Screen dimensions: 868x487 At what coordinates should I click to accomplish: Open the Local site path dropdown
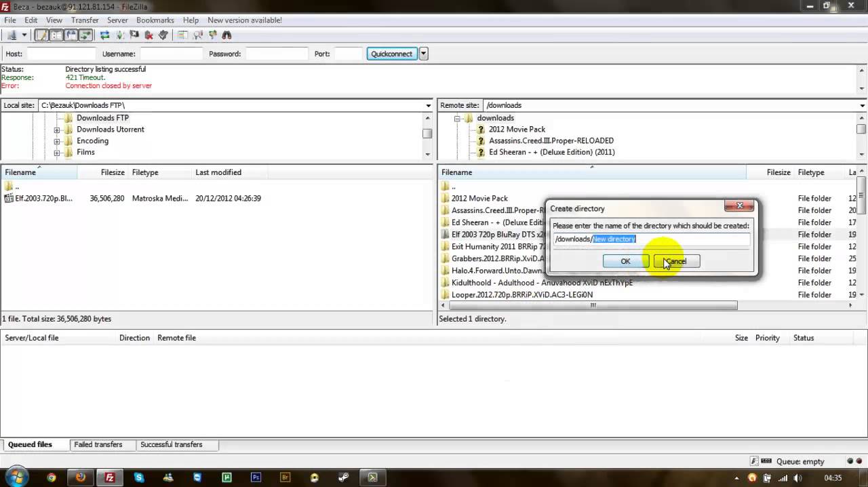point(428,105)
